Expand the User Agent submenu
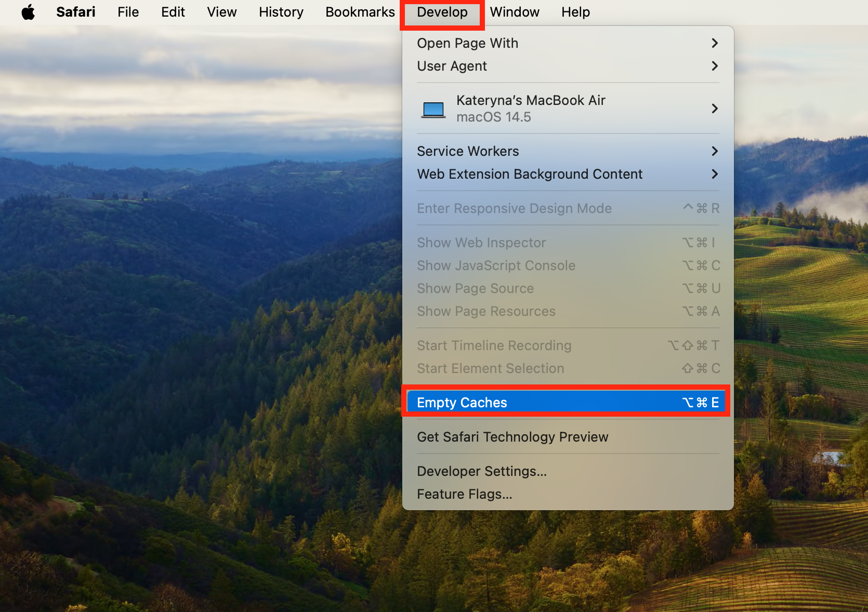 pos(568,66)
